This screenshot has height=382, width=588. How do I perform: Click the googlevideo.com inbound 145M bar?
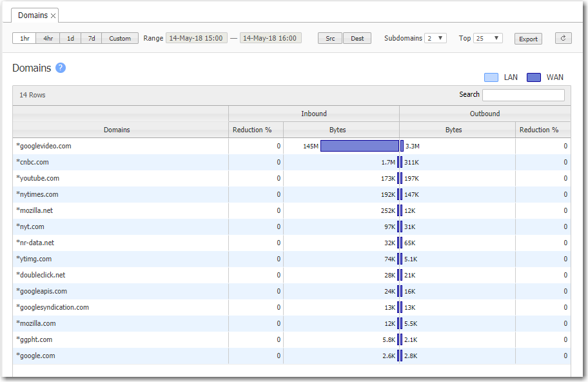pos(360,146)
